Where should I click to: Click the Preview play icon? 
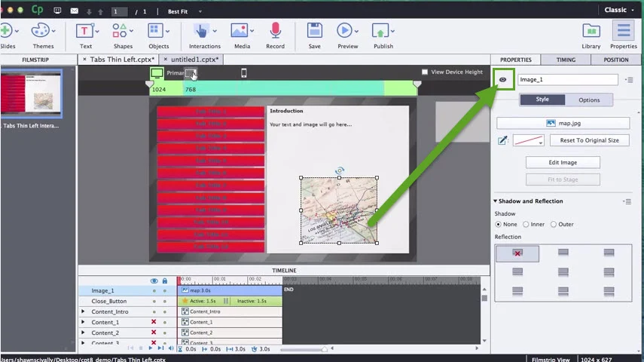coord(345,31)
